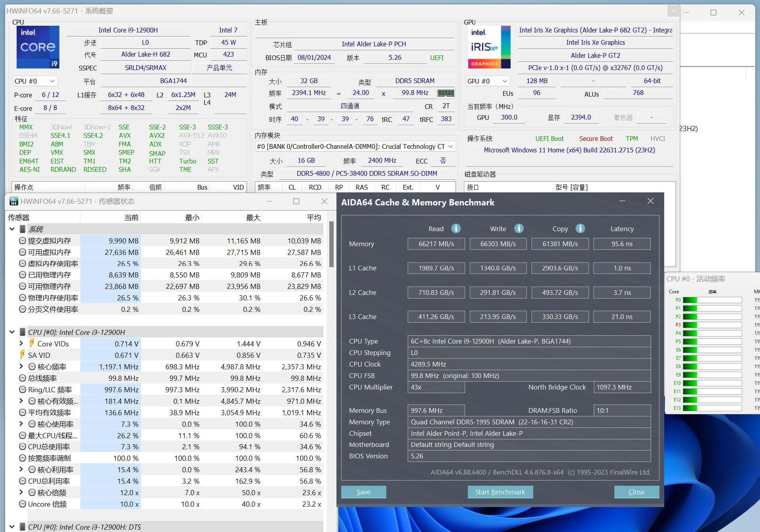The height and width of the screenshot is (532, 760).
Task: Click the 当前 column header
Action: point(110,217)
